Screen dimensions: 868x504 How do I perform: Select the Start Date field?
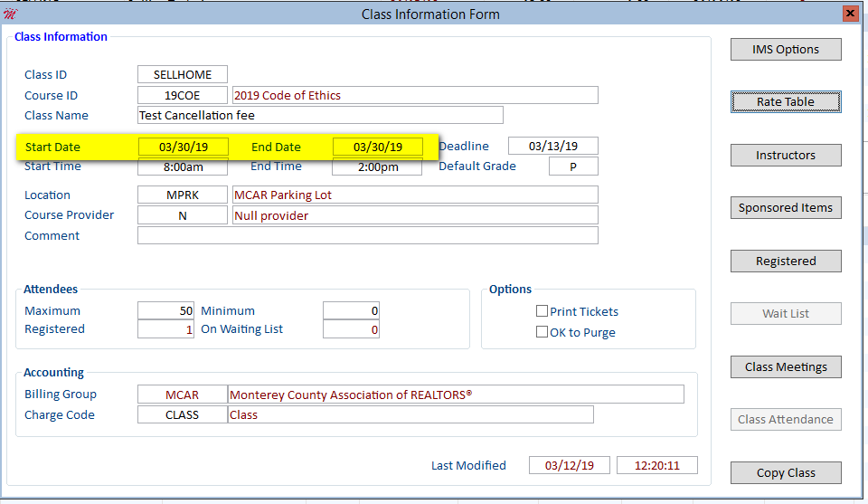click(x=184, y=147)
